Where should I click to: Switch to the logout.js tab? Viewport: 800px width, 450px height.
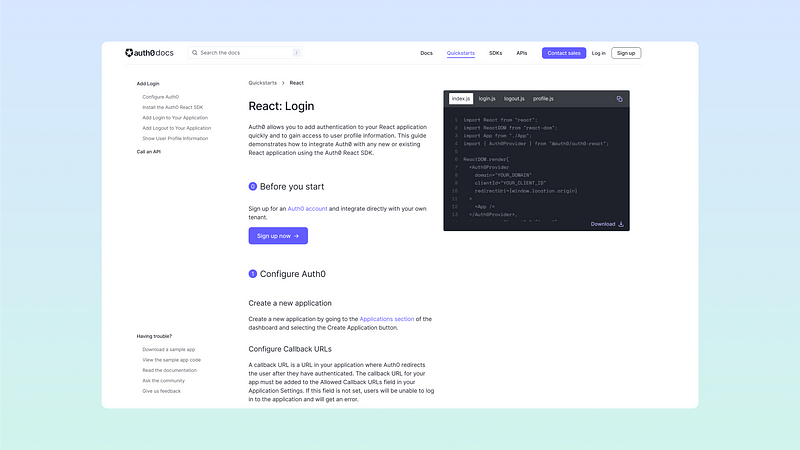[514, 98]
